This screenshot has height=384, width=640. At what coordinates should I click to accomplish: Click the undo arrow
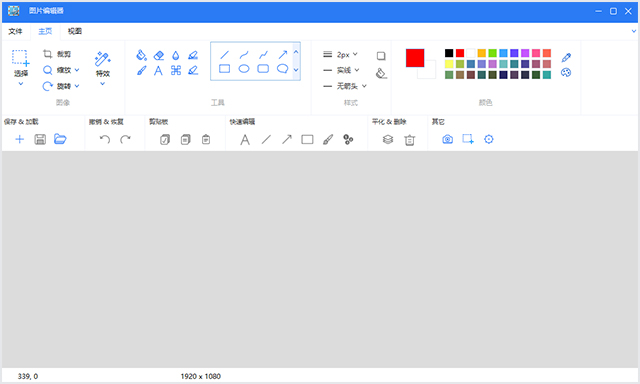tap(105, 140)
